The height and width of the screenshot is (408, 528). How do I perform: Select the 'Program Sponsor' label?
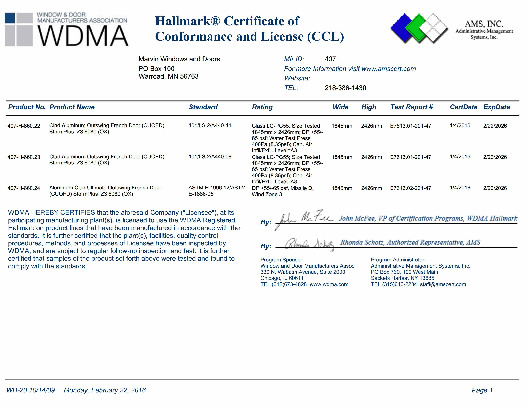click(x=281, y=260)
